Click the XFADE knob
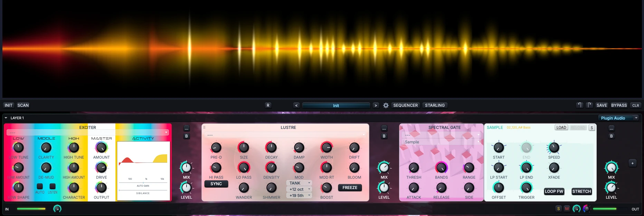This screenshot has width=644, height=216. pyautogui.click(x=554, y=168)
